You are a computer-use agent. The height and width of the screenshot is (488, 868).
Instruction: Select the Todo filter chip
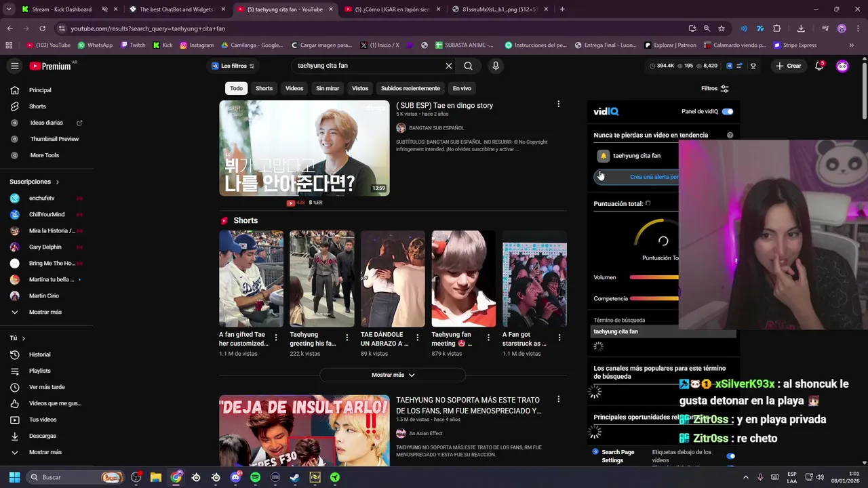click(x=236, y=88)
